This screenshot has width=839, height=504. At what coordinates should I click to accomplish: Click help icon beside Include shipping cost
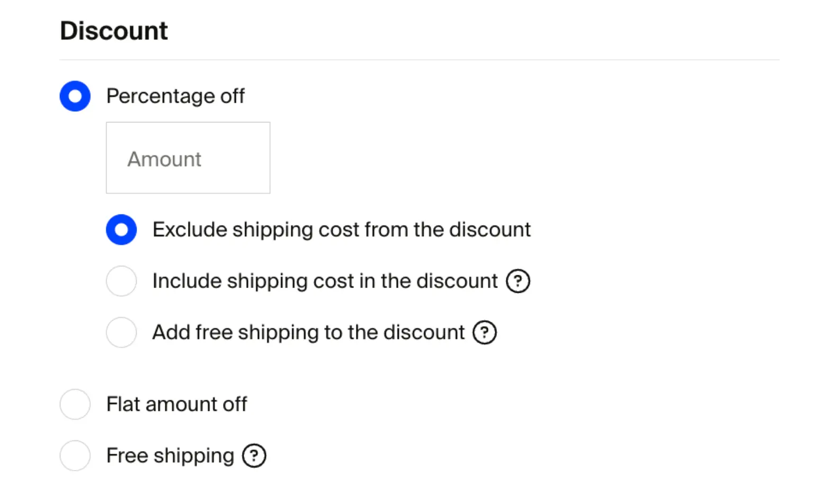tap(517, 281)
